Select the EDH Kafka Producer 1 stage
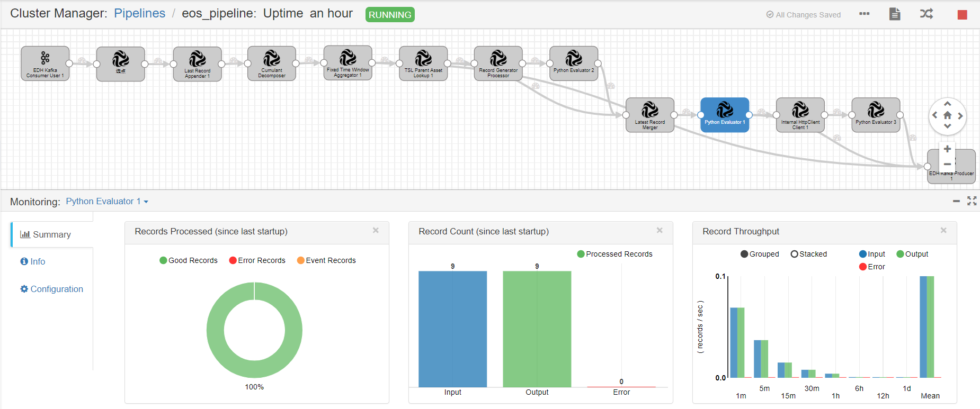Viewport: 980px width, 409px height. pos(951,166)
